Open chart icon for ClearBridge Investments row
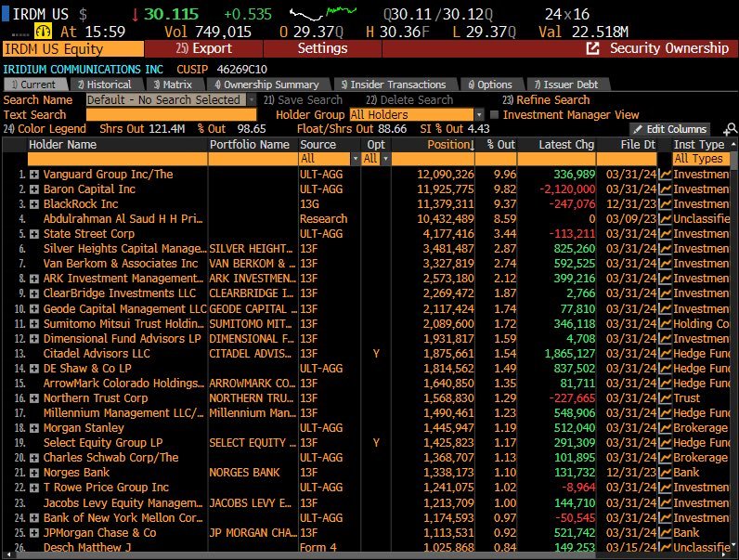The image size is (739, 560). [665, 293]
